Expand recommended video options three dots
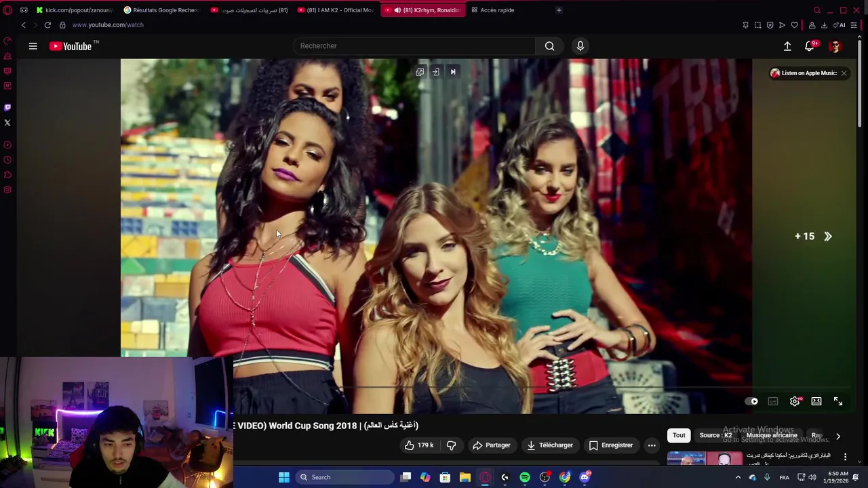The image size is (868, 488). [845, 457]
